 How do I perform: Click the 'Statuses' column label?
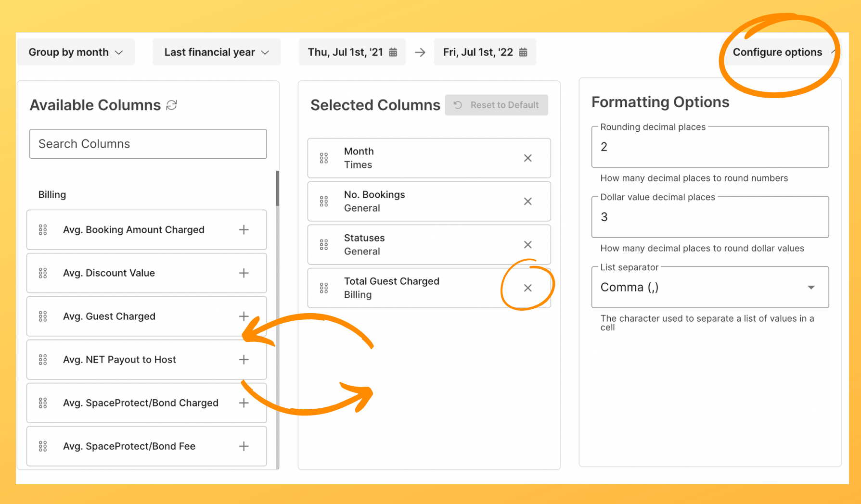point(364,238)
